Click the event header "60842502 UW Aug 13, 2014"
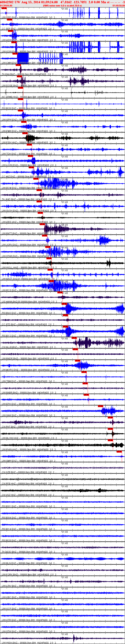This screenshot has width=125, height=644. (x=20, y=2)
